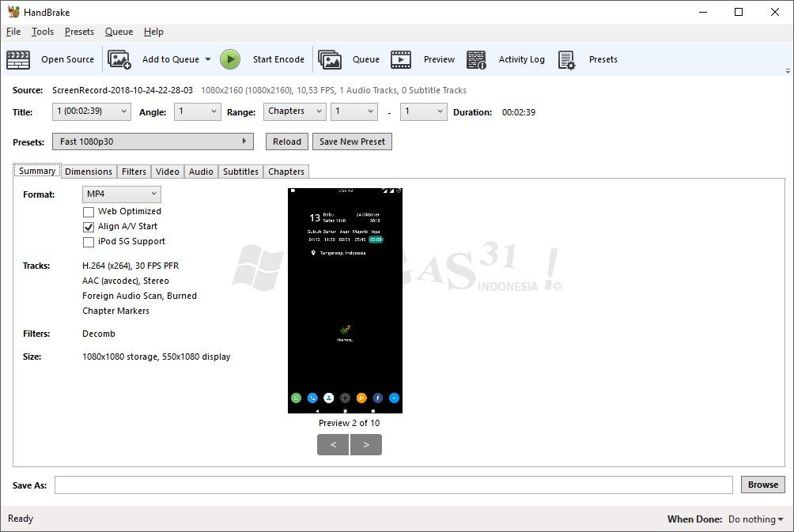Open the Title dropdown showing 1 (00:02:39)
Image resolution: width=794 pixels, height=532 pixels.
pyautogui.click(x=92, y=111)
